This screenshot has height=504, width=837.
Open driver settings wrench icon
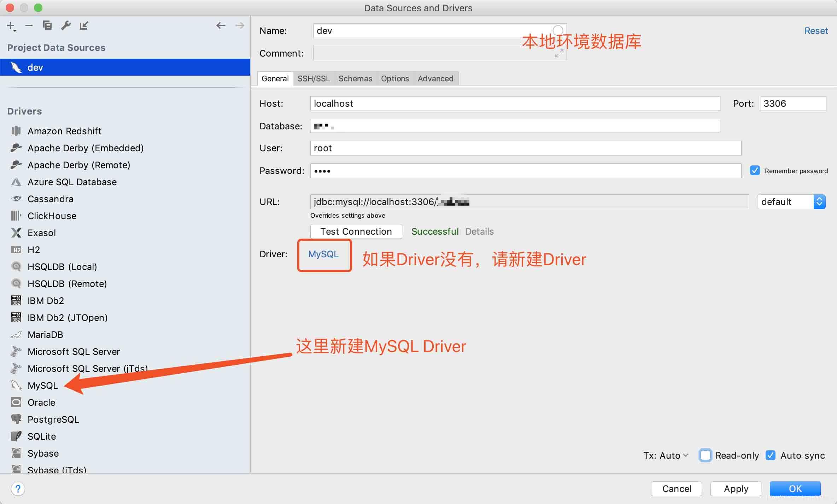66,25
